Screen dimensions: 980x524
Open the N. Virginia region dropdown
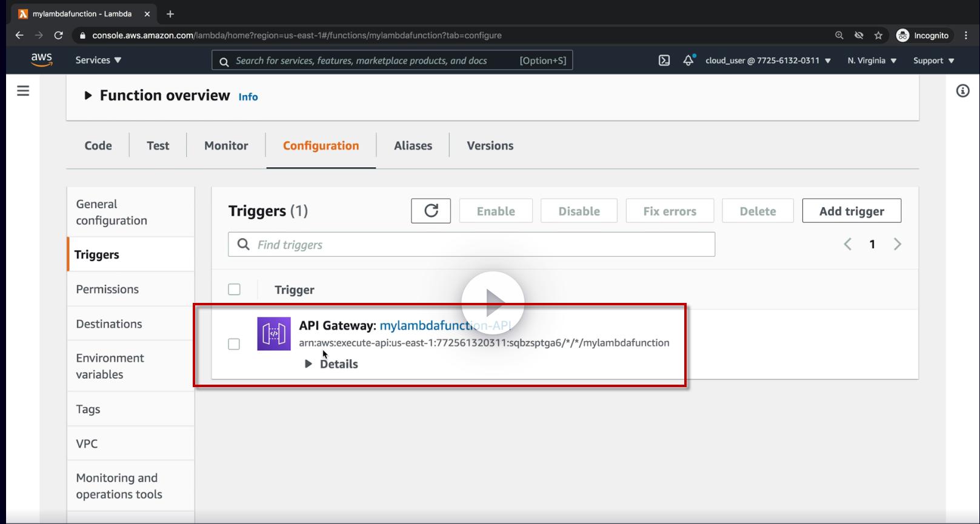(x=872, y=61)
